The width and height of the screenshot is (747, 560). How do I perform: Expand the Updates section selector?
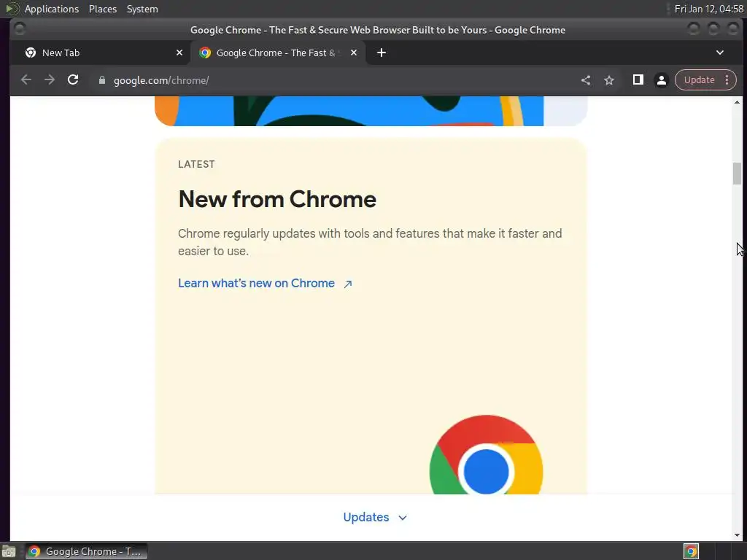click(x=375, y=517)
